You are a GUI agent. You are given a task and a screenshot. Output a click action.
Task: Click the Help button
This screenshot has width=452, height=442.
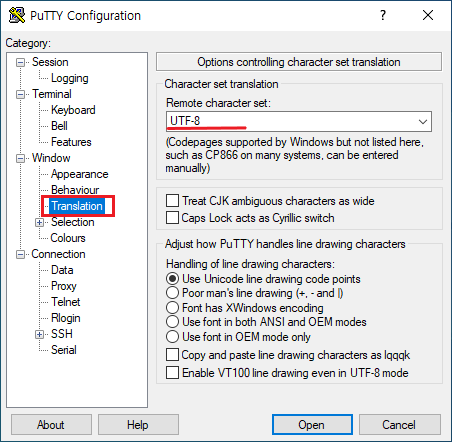138,425
